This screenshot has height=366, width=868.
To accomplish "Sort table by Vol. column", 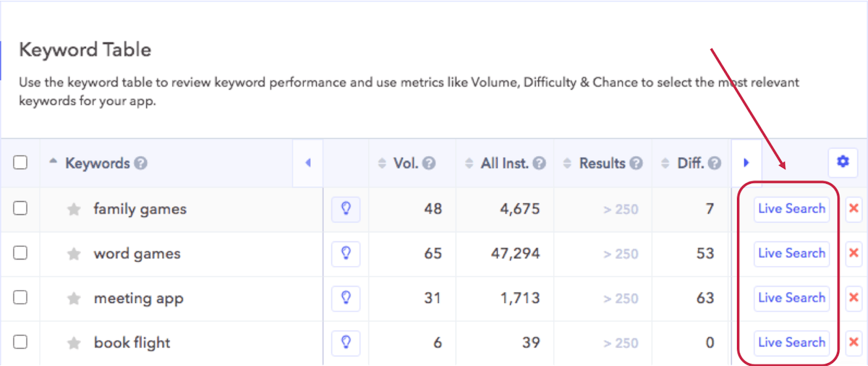I will click(407, 163).
